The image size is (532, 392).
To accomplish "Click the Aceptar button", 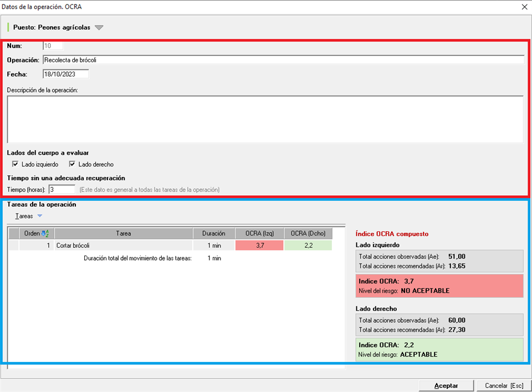I will [x=446, y=385].
